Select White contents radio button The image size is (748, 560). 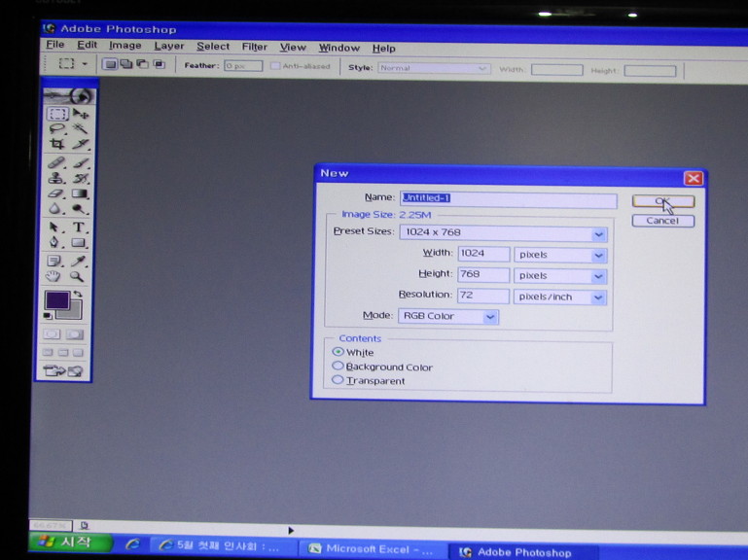pos(338,352)
